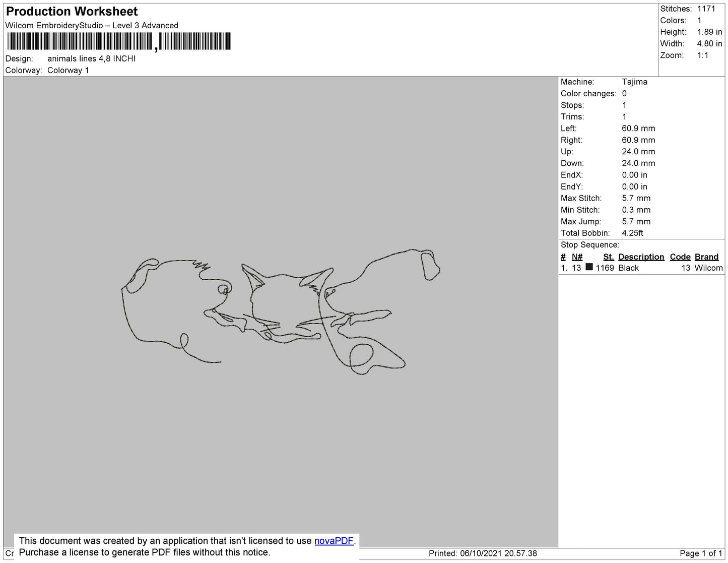Select the Up value 24.0 mm
This screenshot has width=728, height=563.
click(x=638, y=151)
